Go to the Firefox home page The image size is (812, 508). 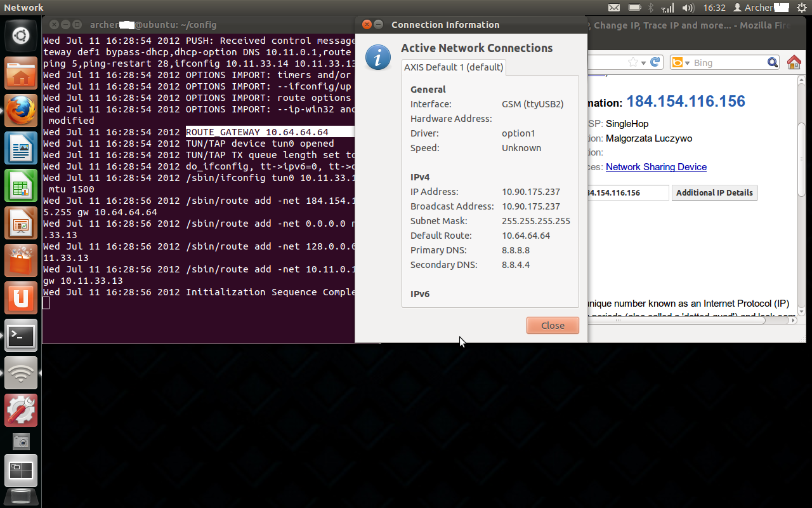click(793, 62)
